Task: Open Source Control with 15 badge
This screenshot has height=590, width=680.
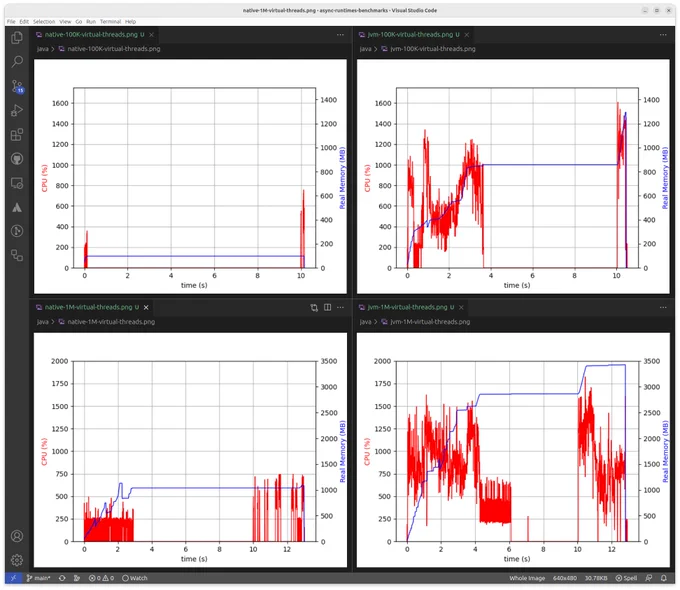Action: (17, 86)
